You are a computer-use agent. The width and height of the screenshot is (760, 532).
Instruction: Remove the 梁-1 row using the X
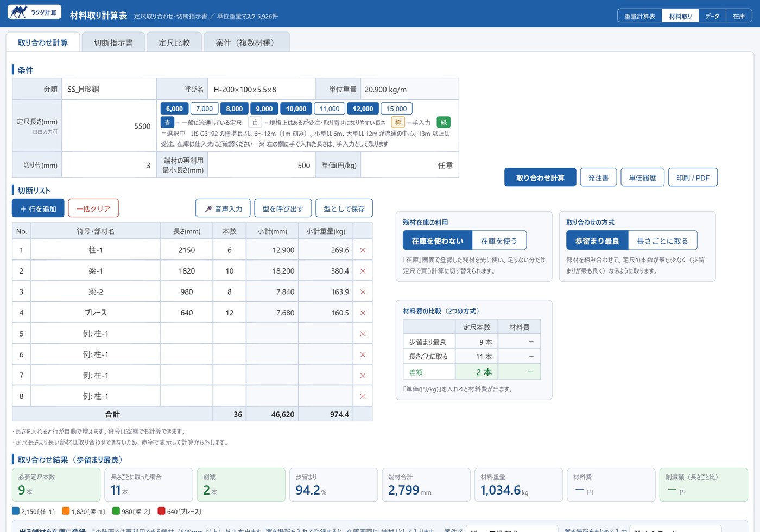pos(363,271)
